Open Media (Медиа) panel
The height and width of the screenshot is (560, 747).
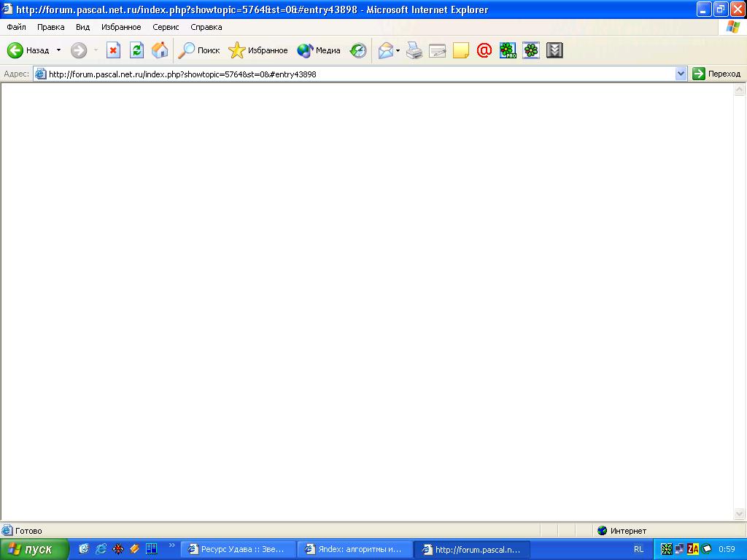pyautogui.click(x=319, y=50)
